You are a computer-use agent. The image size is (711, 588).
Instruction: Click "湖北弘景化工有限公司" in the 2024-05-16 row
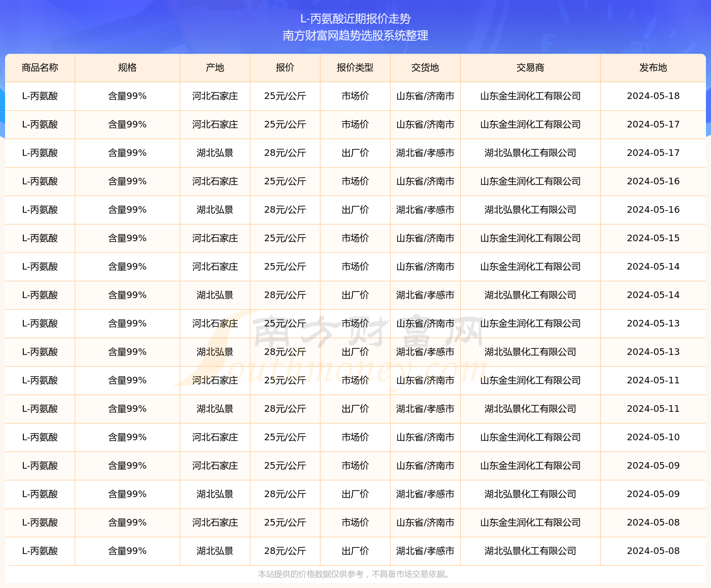[530, 210]
